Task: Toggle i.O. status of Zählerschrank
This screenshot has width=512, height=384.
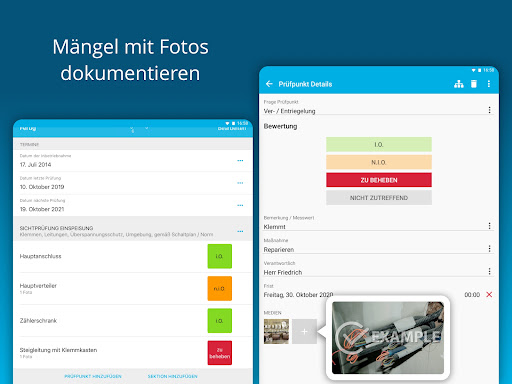Action: [220, 321]
